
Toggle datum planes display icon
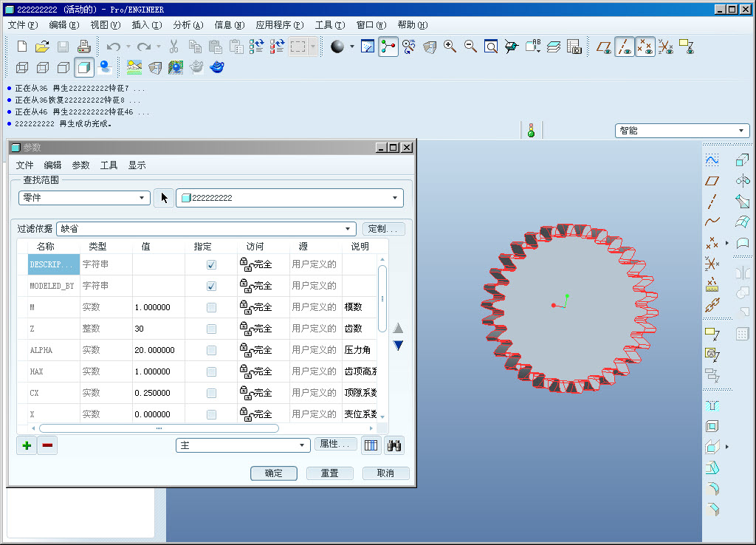(x=604, y=47)
